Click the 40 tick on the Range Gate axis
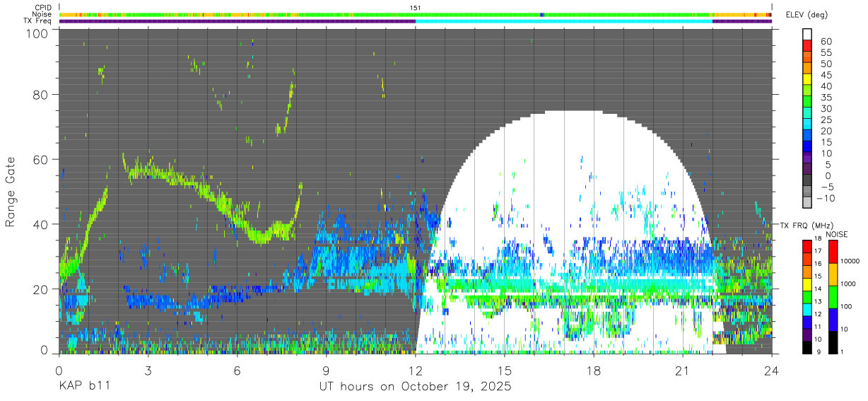This screenshot has height=401, width=868. pyautogui.click(x=40, y=224)
